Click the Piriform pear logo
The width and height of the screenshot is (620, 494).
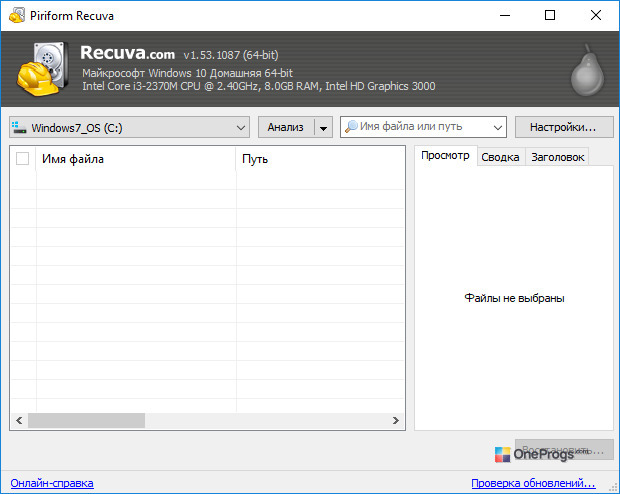(x=587, y=70)
